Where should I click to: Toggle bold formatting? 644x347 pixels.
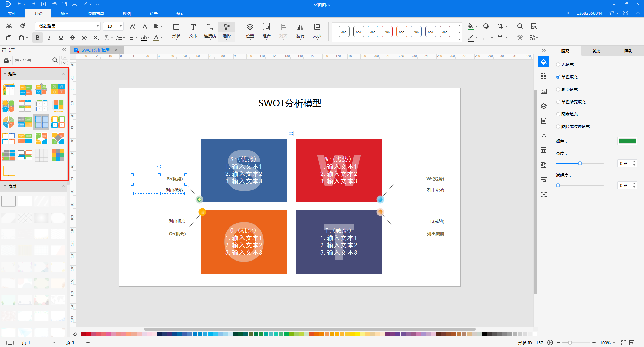point(37,38)
